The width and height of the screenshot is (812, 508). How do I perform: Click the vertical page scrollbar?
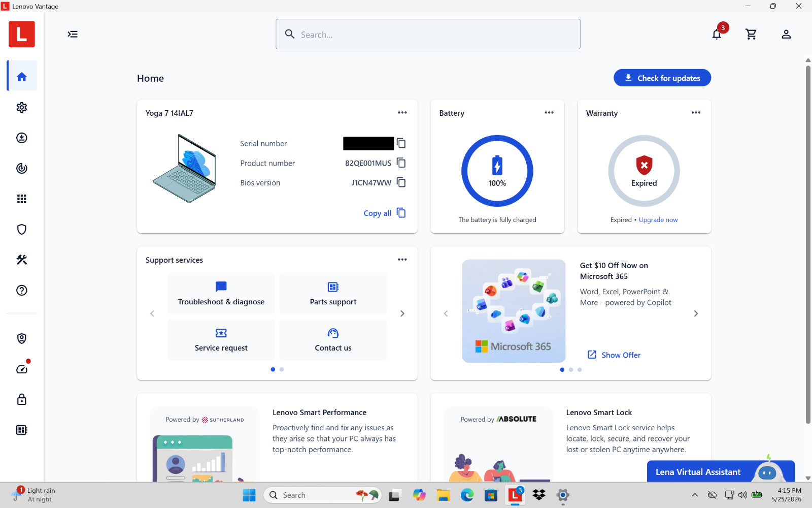[x=808, y=244]
